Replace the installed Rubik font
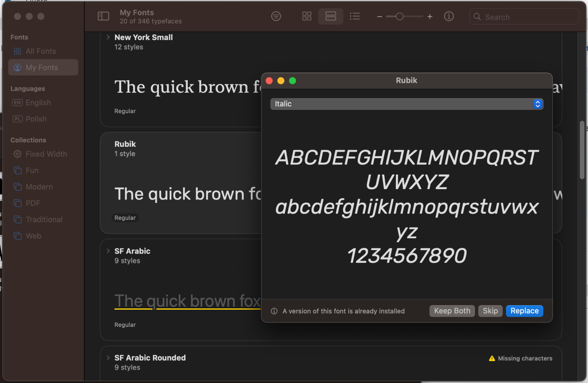The height and width of the screenshot is (383, 588). point(524,311)
